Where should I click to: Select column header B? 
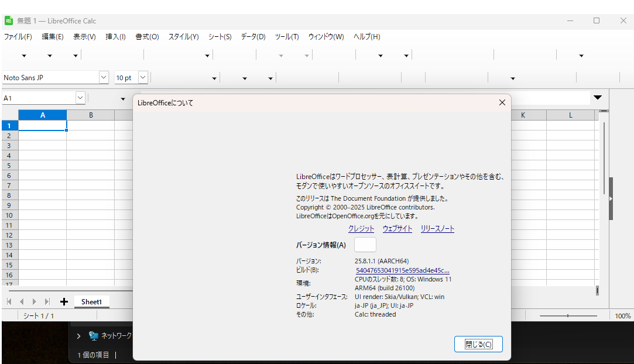(91, 115)
